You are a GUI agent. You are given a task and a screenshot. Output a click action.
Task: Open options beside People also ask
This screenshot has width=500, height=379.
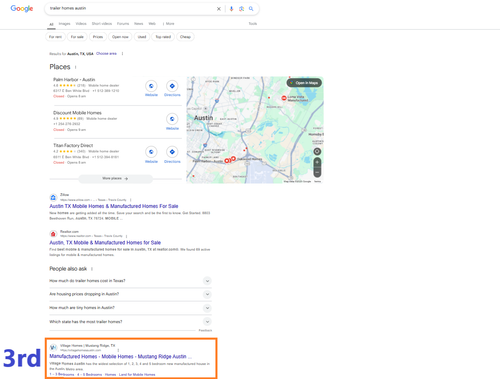[92, 269]
